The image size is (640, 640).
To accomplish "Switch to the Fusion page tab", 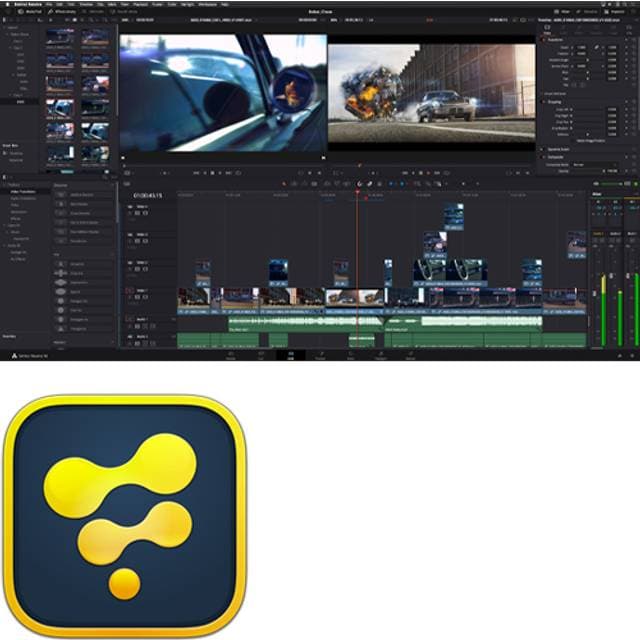I will click(x=320, y=355).
